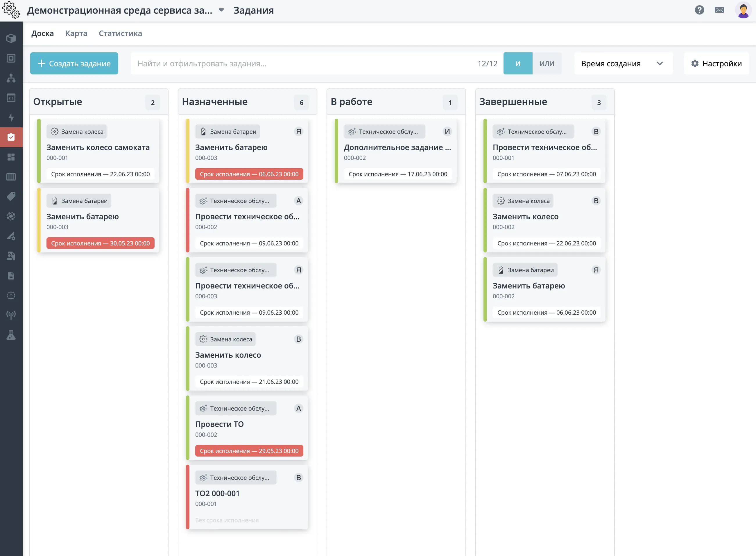Image resolution: width=756 pixels, height=556 pixels.
Task: Open the cube icon in sidebar
Action: [11, 38]
